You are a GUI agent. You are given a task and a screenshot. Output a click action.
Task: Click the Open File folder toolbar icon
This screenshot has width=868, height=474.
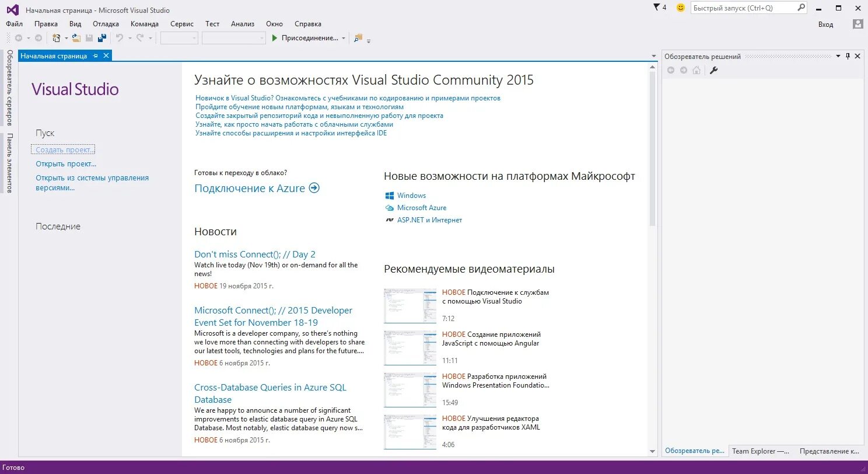[x=76, y=38]
